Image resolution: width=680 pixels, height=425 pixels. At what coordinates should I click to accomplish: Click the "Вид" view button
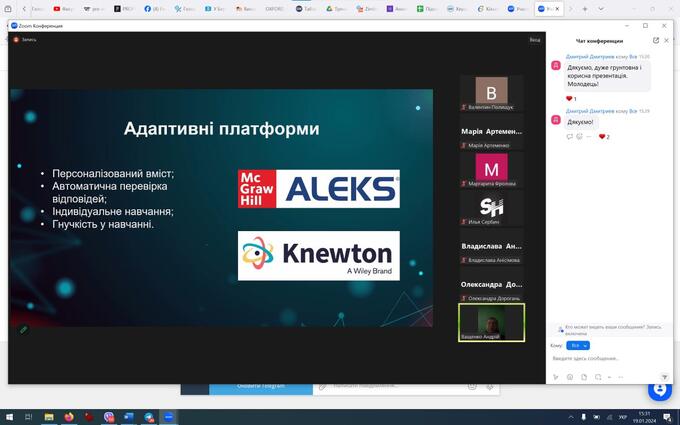click(x=534, y=40)
